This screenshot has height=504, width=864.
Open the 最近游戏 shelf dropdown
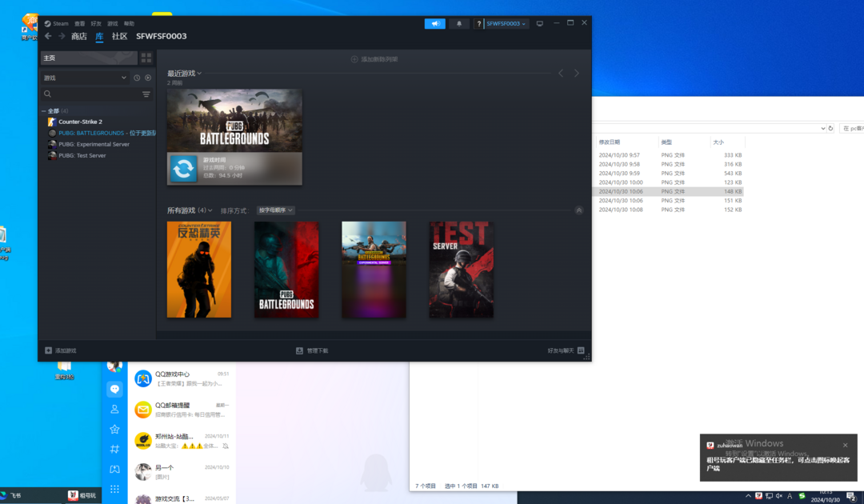(x=184, y=74)
